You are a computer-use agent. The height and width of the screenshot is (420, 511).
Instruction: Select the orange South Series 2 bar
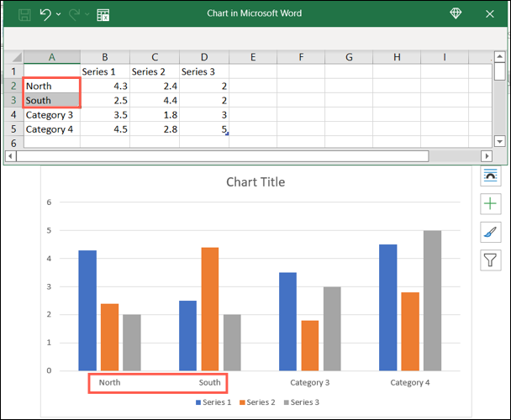(210, 309)
